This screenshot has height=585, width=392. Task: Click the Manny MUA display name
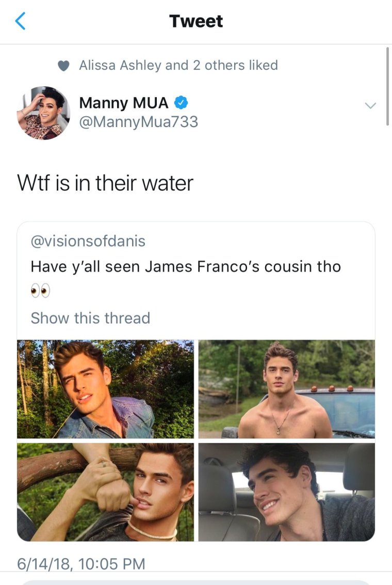click(124, 103)
